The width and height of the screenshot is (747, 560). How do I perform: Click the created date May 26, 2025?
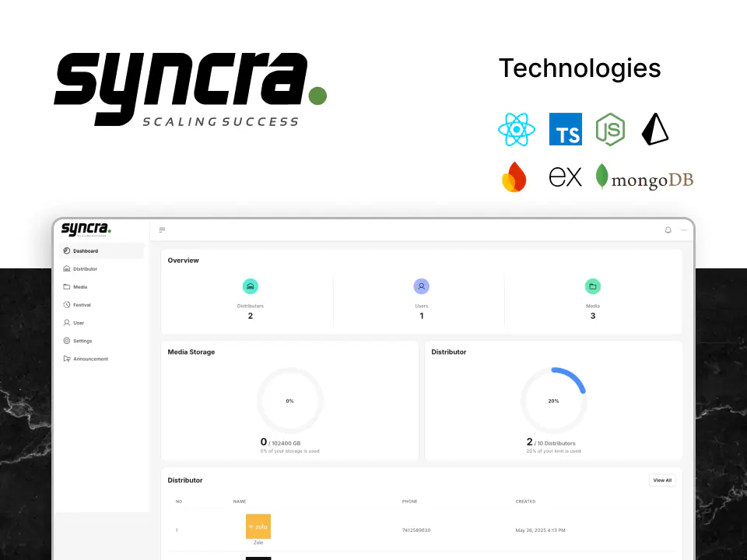click(540, 530)
